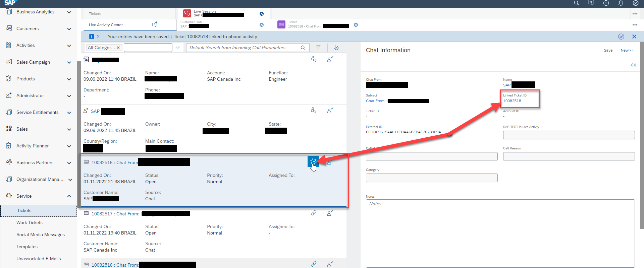Viewport: 644px width, 268px height.
Task: Open the top tab overflow ellipsis
Action: coord(635,14)
